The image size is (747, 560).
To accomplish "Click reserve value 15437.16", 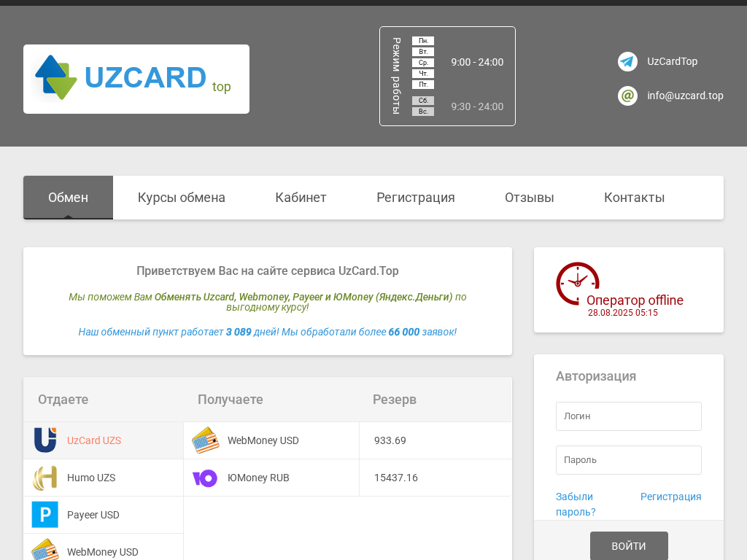I will pos(396,478).
